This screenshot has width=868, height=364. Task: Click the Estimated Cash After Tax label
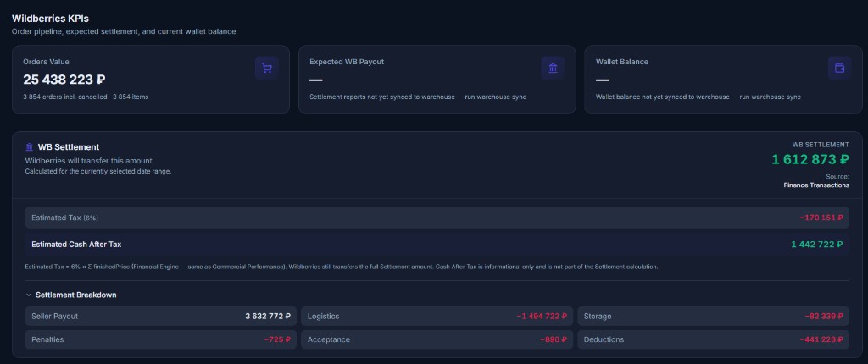click(76, 245)
